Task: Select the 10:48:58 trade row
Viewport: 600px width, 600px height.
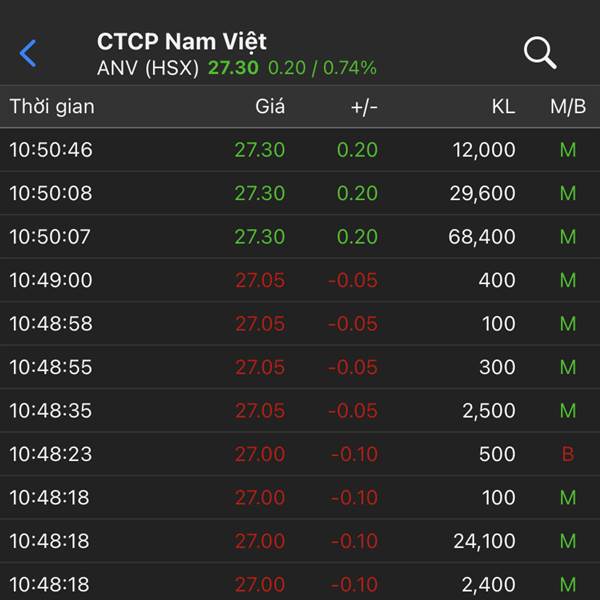Action: click(x=300, y=323)
